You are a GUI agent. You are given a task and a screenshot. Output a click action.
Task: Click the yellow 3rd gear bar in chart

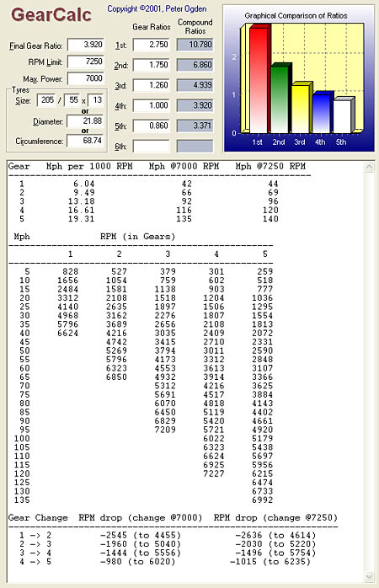tap(302, 108)
